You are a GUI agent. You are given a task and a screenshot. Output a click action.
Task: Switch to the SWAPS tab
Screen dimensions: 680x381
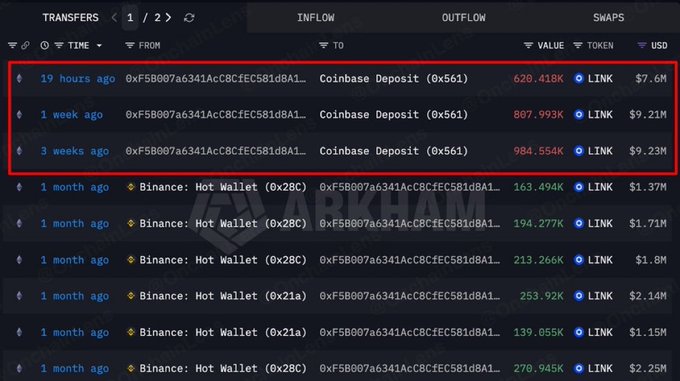(x=608, y=18)
